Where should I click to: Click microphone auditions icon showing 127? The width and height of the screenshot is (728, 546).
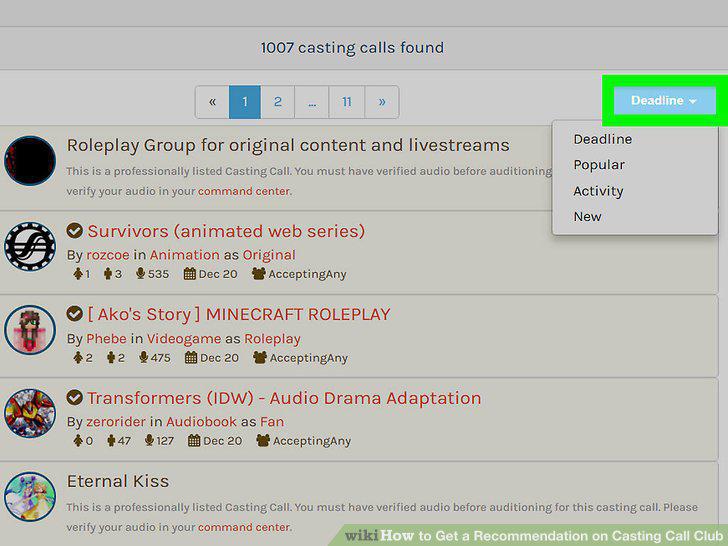coord(149,440)
